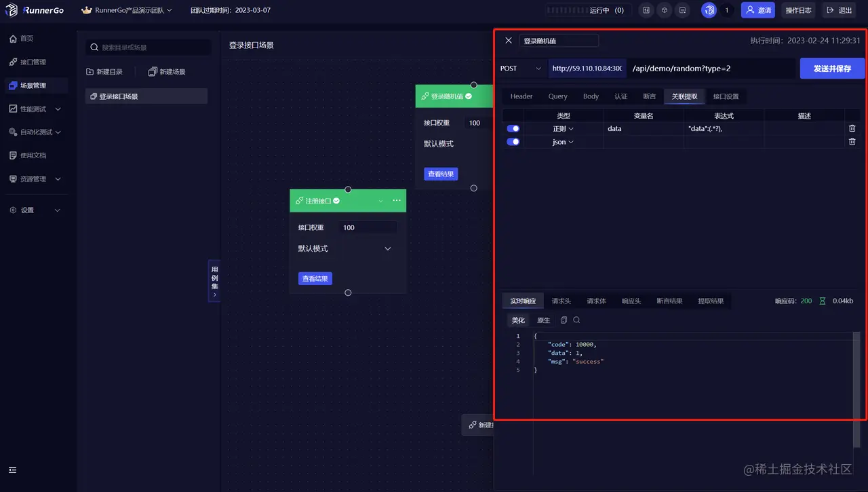
Task: Select 登录接口场景 in the scene list
Action: click(146, 96)
